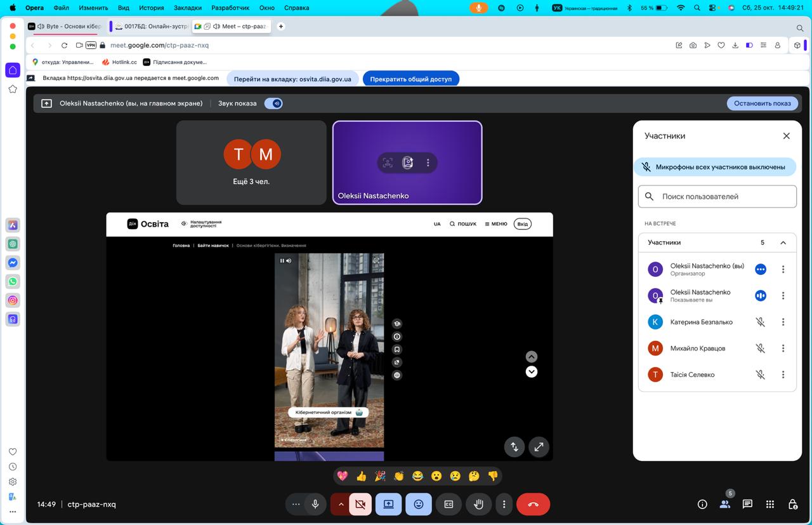Toggle closed captions button
The width and height of the screenshot is (812, 525).
pyautogui.click(x=449, y=504)
